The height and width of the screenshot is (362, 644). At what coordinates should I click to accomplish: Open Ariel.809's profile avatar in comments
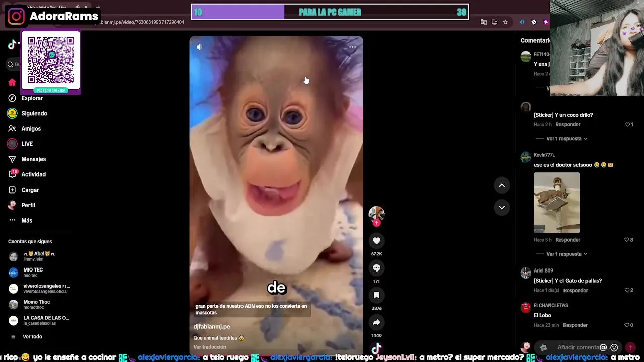point(526,273)
